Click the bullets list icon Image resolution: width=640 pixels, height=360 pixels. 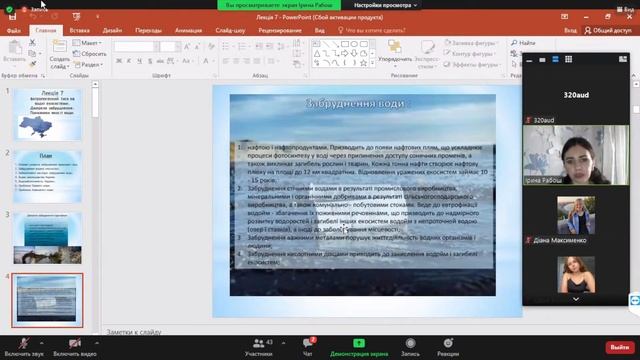point(226,47)
